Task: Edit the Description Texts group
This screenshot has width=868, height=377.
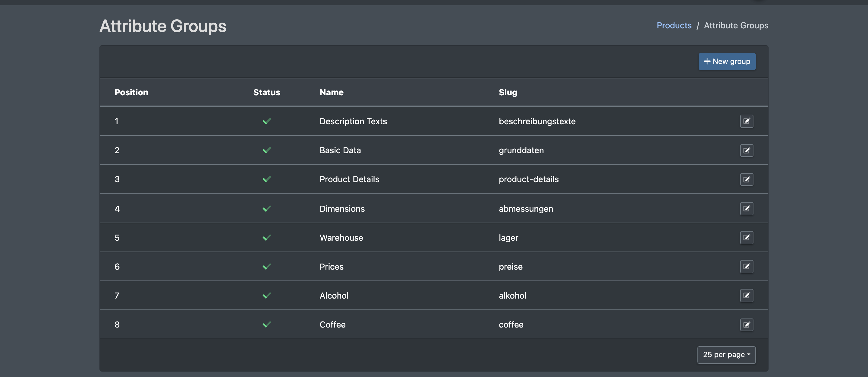Action: click(x=746, y=121)
